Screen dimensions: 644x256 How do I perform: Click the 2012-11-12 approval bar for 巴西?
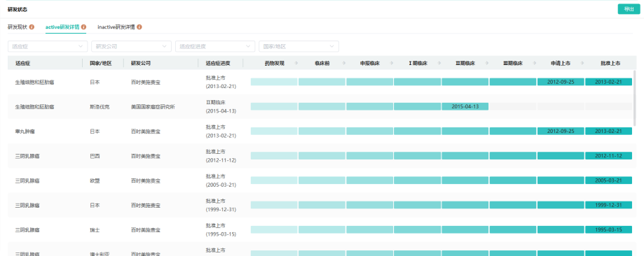click(x=608, y=156)
